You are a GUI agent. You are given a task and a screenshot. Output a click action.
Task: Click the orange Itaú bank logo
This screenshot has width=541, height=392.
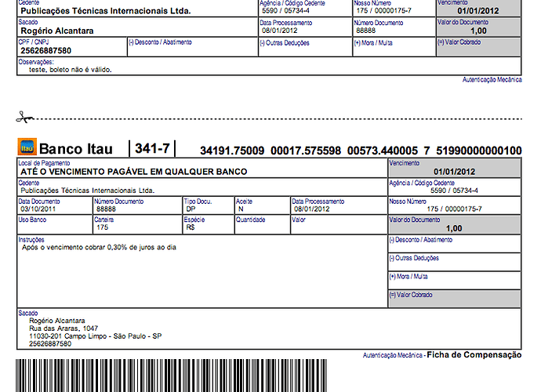[27, 147]
